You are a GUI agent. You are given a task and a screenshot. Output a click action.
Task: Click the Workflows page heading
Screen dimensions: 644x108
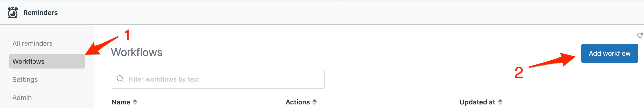point(137,52)
